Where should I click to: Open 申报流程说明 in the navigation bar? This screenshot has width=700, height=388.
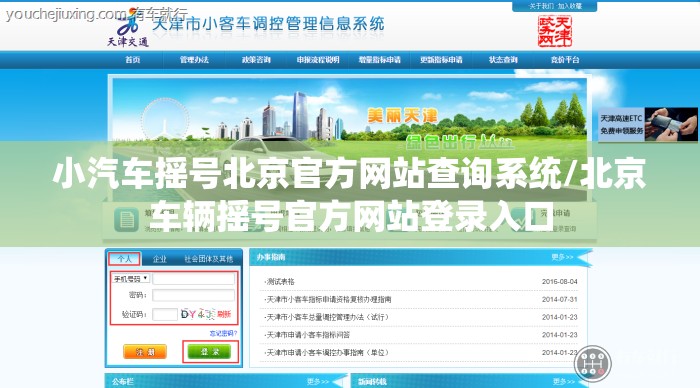pos(318,60)
